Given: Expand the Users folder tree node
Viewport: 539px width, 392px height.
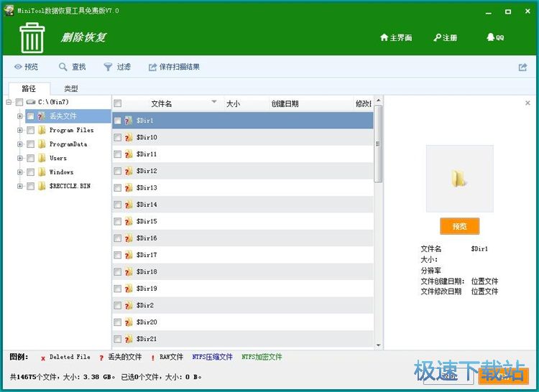Looking at the screenshot, I should point(20,158).
